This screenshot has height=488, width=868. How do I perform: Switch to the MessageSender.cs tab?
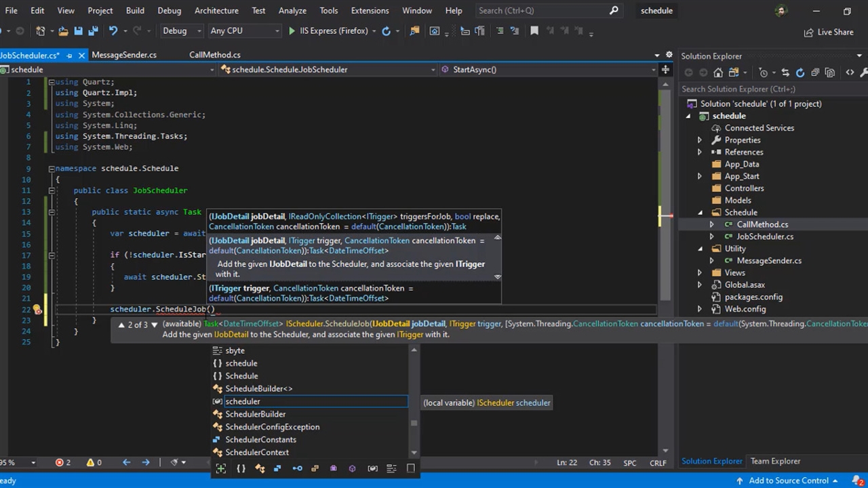click(x=124, y=55)
